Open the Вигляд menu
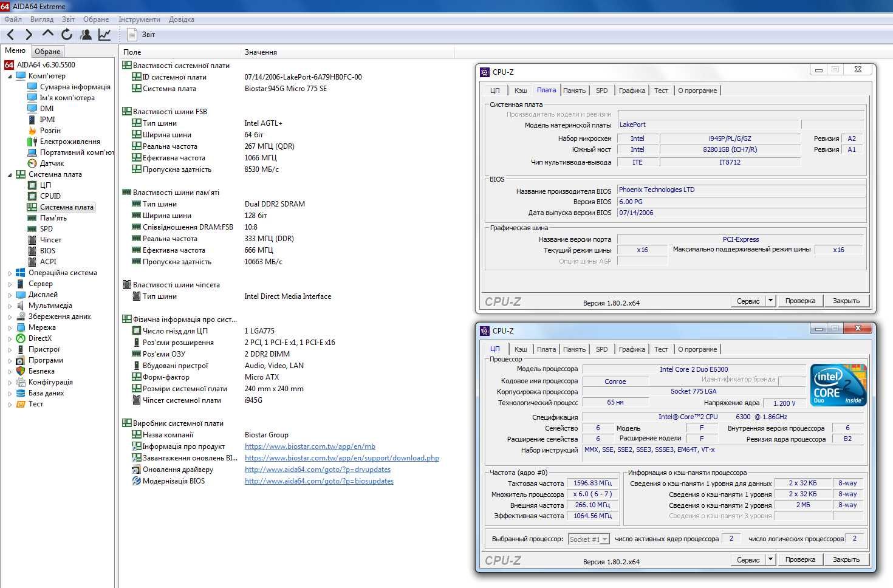 pos(42,19)
